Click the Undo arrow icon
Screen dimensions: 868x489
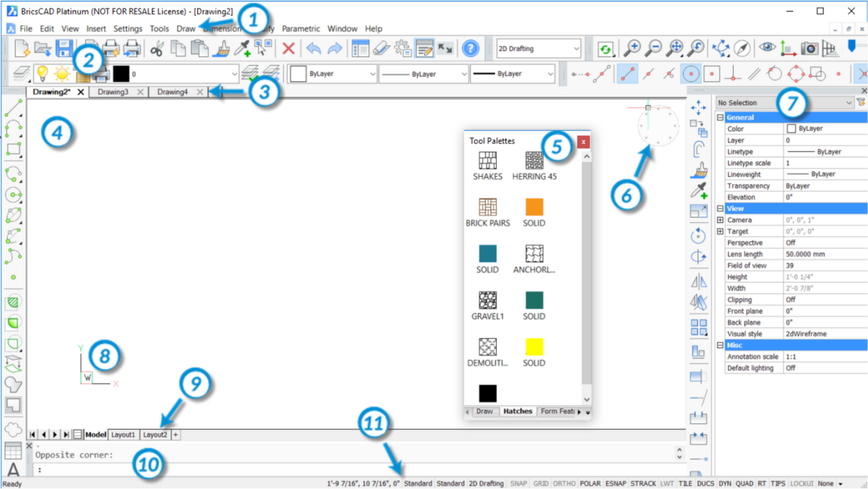pos(314,49)
